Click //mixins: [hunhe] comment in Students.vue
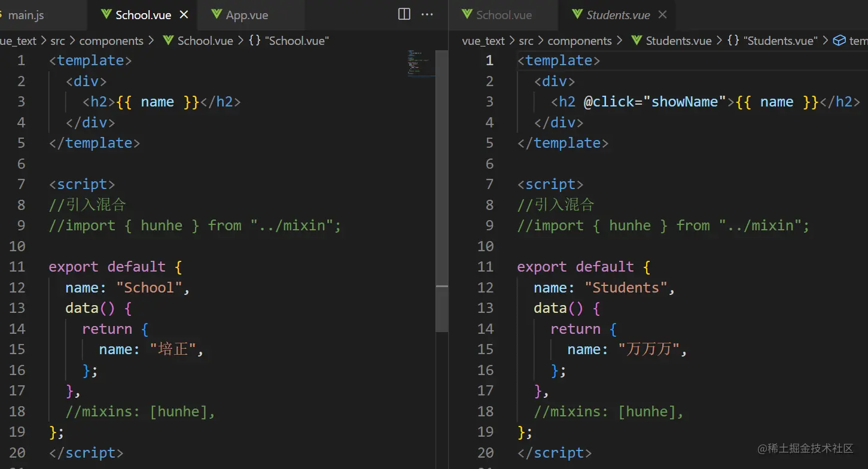This screenshot has width=868, height=469. [x=608, y=411]
